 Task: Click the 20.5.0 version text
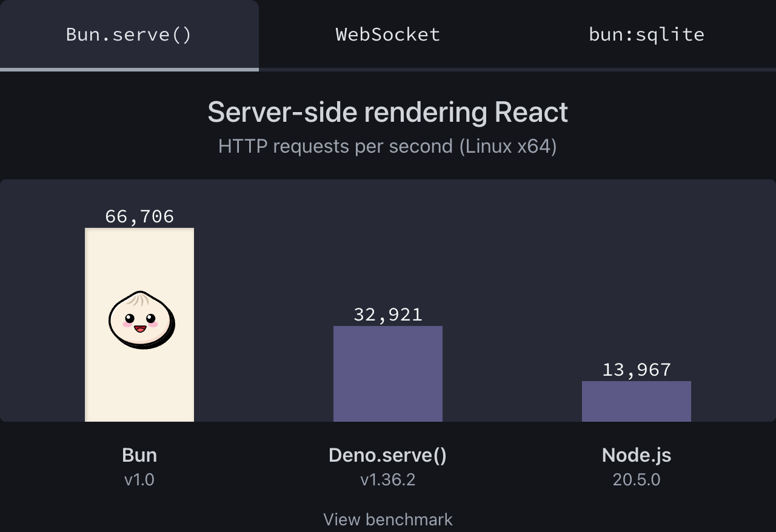coord(636,479)
